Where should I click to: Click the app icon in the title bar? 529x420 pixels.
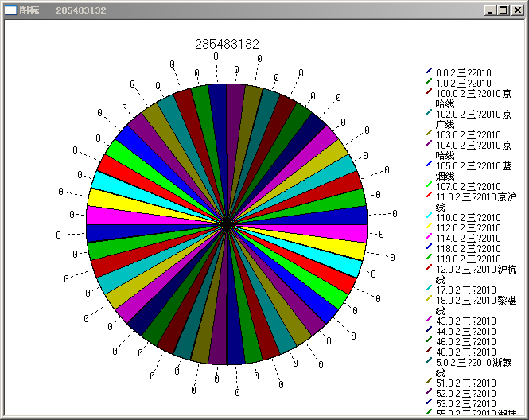(10, 10)
